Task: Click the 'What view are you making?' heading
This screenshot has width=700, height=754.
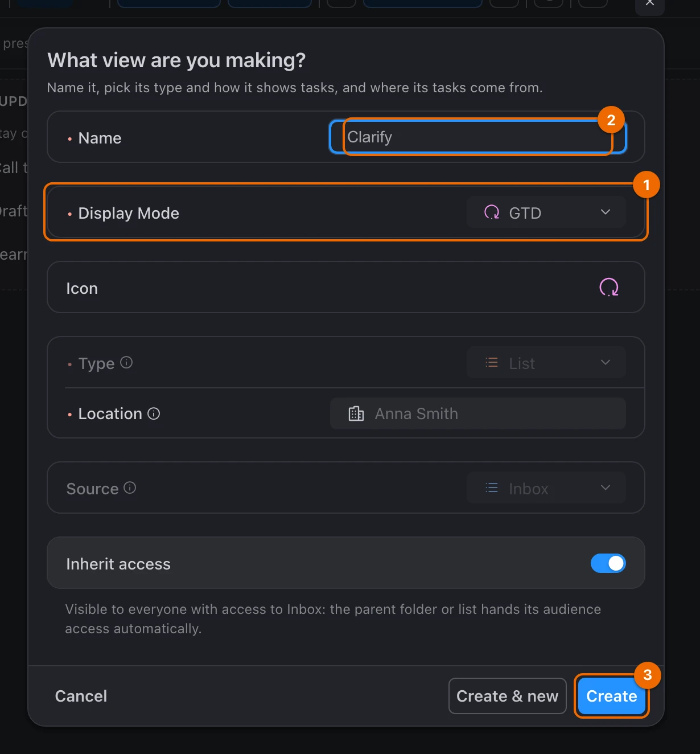Action: [x=176, y=60]
